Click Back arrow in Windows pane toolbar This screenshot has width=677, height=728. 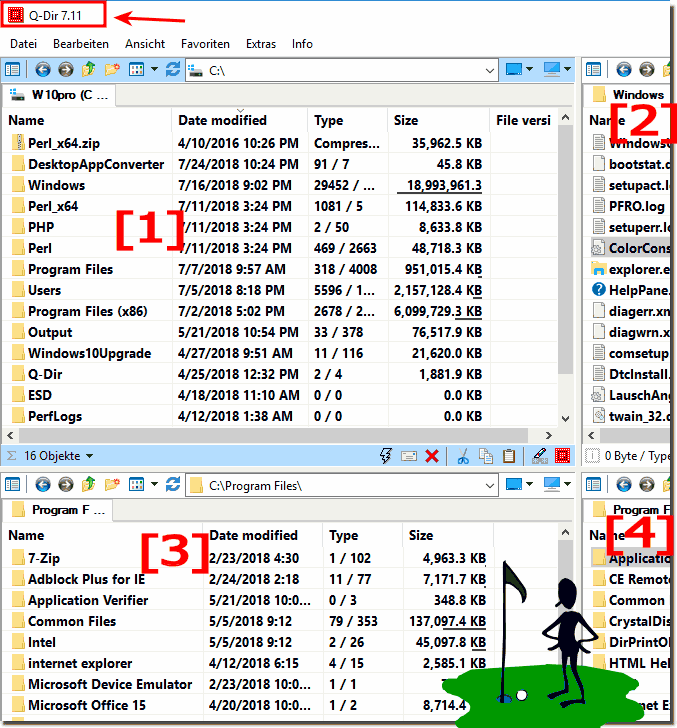pos(624,70)
